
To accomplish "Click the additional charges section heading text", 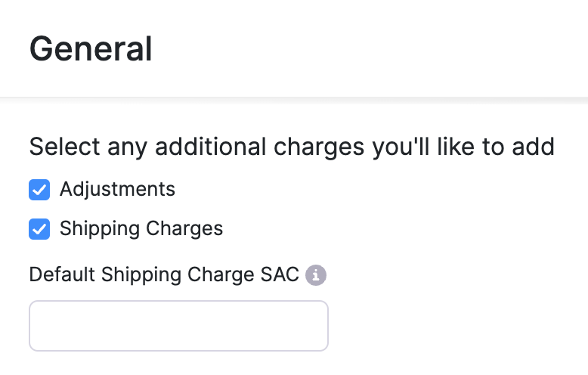I will click(292, 146).
